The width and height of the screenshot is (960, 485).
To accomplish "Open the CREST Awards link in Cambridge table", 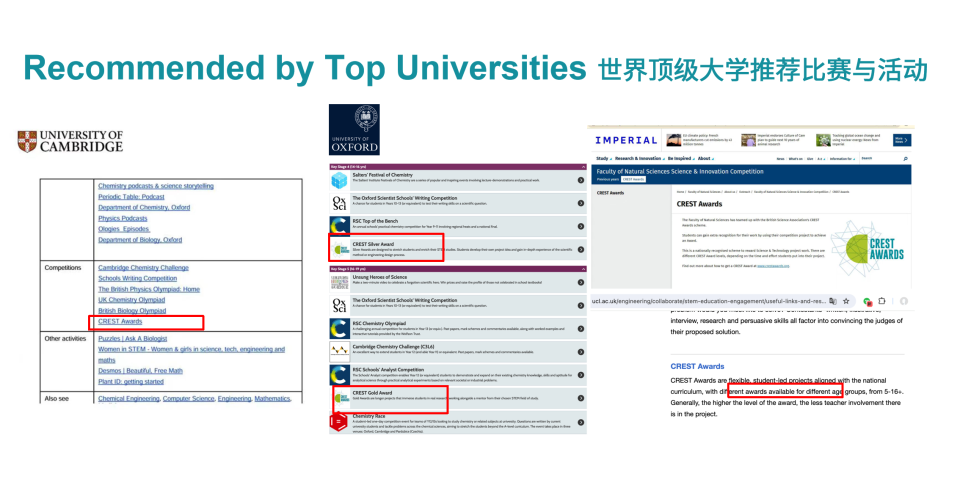I will click(x=120, y=321).
